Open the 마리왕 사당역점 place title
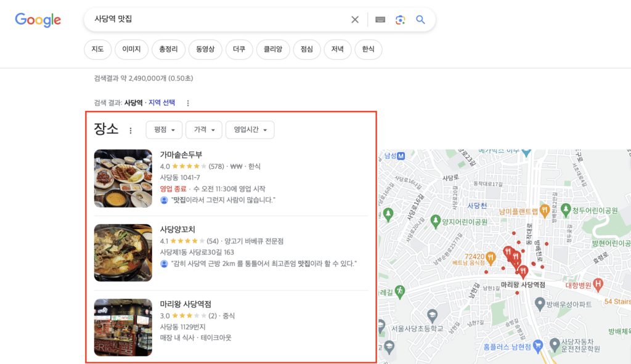This screenshot has width=631, height=364. pyautogui.click(x=185, y=304)
